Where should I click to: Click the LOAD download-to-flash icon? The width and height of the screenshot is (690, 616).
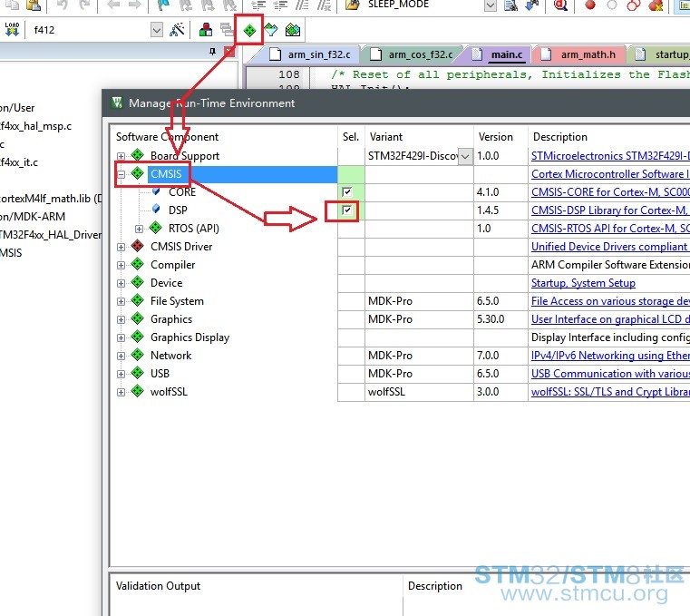[x=12, y=30]
